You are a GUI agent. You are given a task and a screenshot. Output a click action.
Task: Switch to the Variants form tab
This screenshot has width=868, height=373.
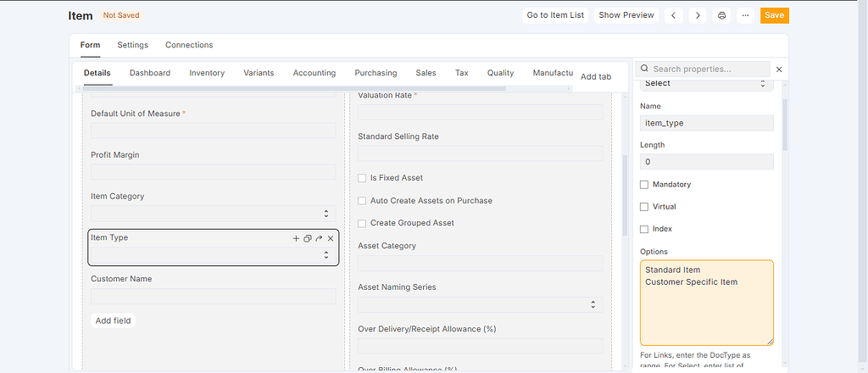point(259,73)
